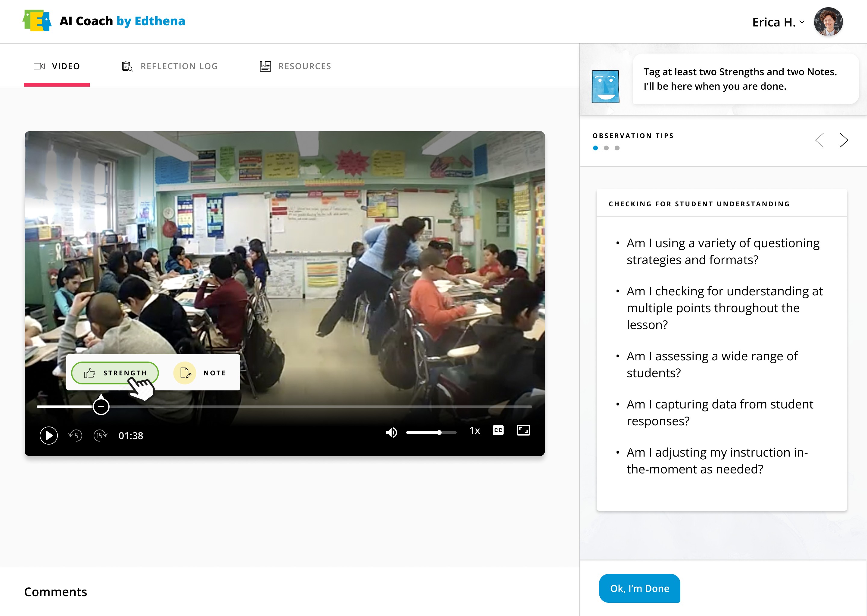Switch to the Reflection Log tab

(x=170, y=66)
